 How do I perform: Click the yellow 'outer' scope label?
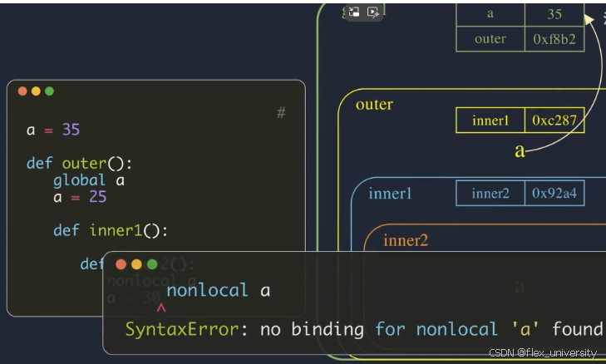375,105
